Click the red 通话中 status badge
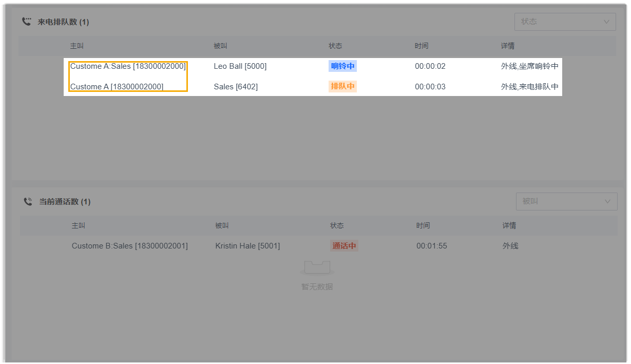Image resolution: width=631 pixels, height=364 pixels. [x=343, y=246]
